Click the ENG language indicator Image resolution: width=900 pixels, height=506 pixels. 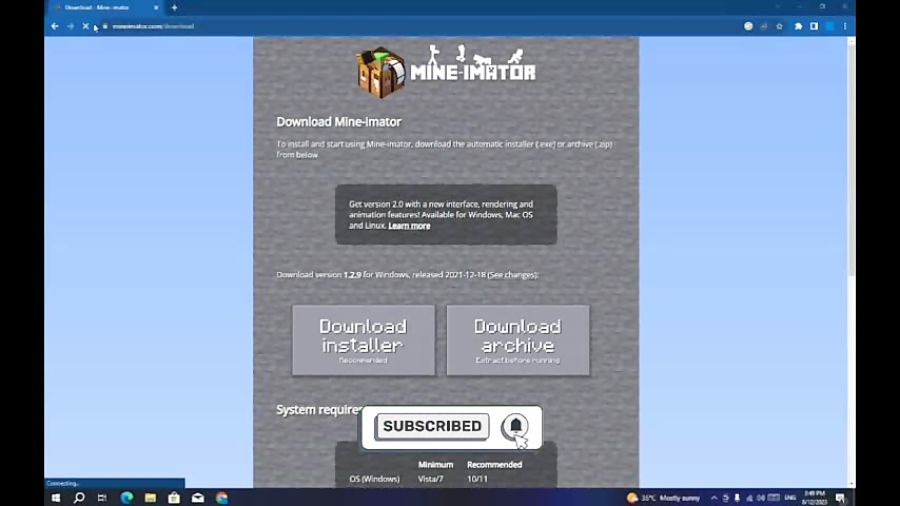(x=790, y=498)
